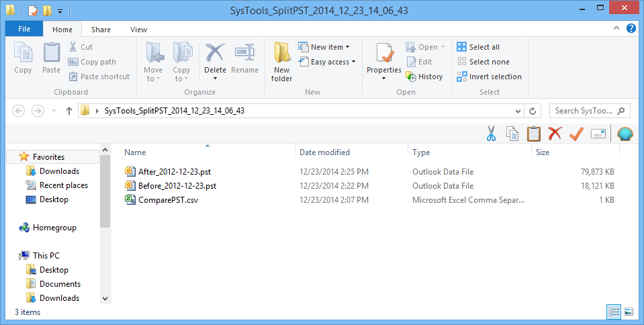Click Select all button
The height and width of the screenshot is (325, 644).
tap(478, 47)
